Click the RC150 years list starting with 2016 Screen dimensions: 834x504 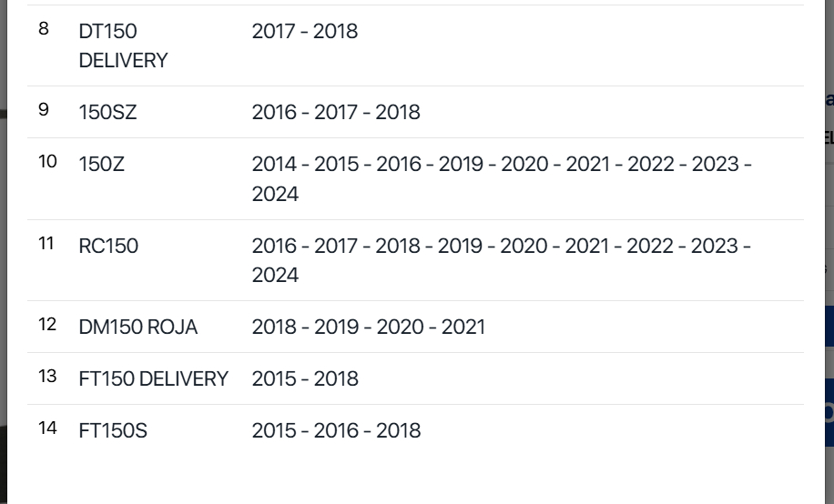click(x=501, y=260)
